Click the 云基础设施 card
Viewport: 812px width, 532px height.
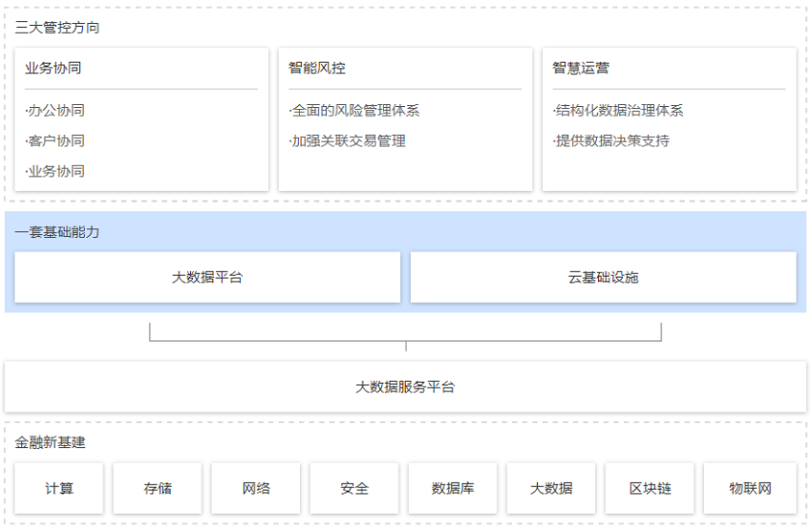pos(604,277)
